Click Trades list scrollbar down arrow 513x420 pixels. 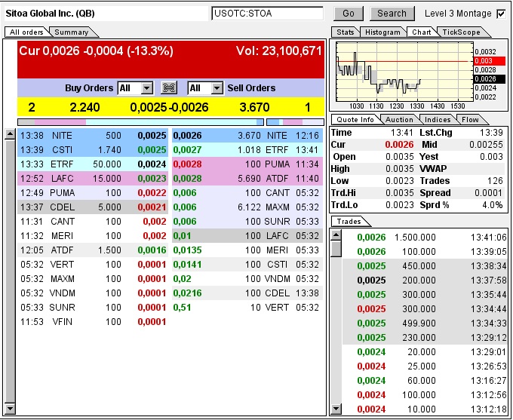coord(336,408)
